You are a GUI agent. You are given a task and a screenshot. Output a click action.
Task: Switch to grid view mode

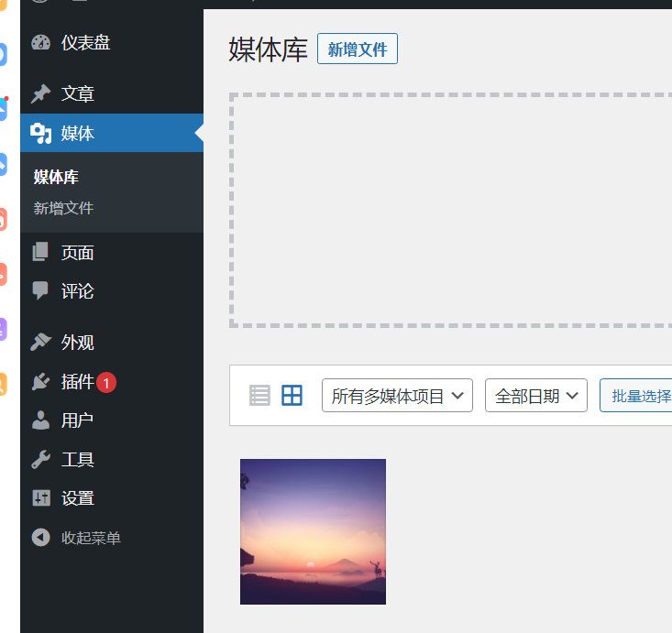pos(292,396)
